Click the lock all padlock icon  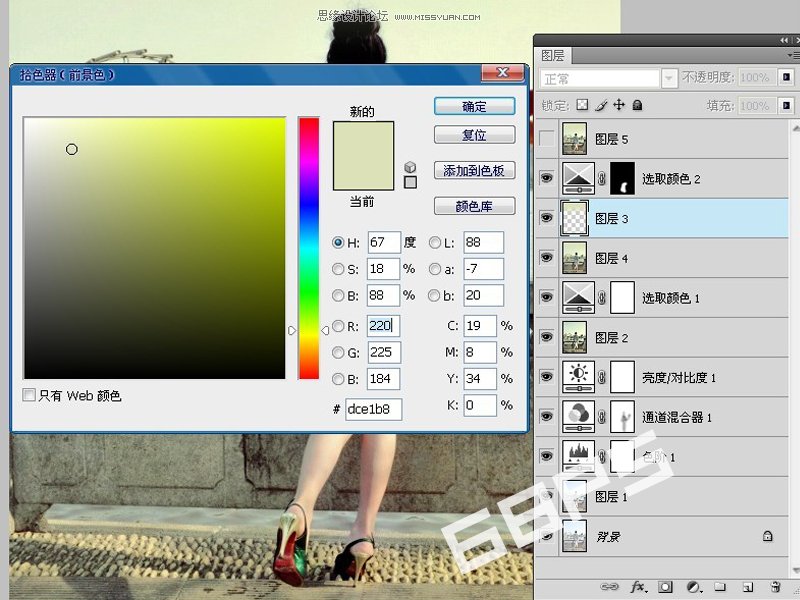[637, 105]
